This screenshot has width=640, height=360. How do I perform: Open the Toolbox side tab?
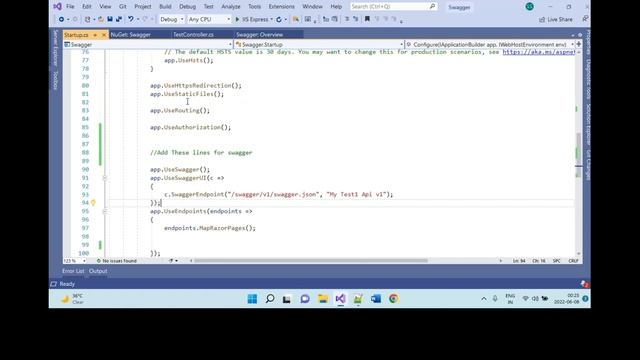pos(56,80)
